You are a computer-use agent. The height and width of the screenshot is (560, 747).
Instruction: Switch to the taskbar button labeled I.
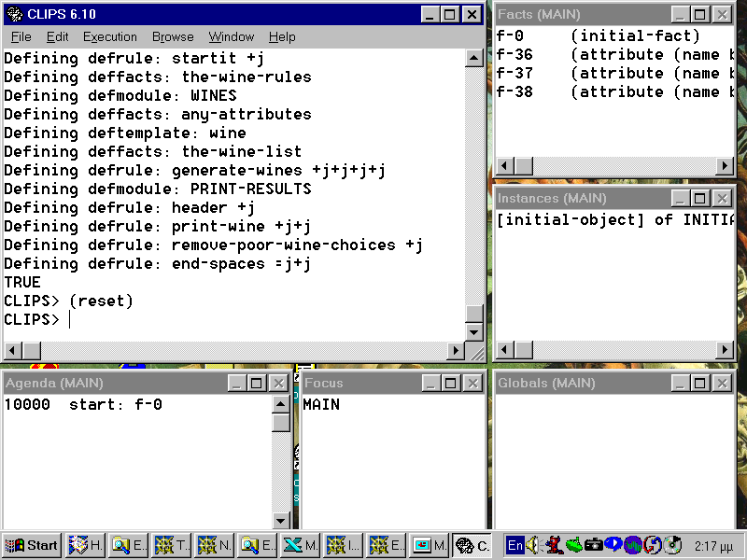pyautogui.click(x=343, y=545)
